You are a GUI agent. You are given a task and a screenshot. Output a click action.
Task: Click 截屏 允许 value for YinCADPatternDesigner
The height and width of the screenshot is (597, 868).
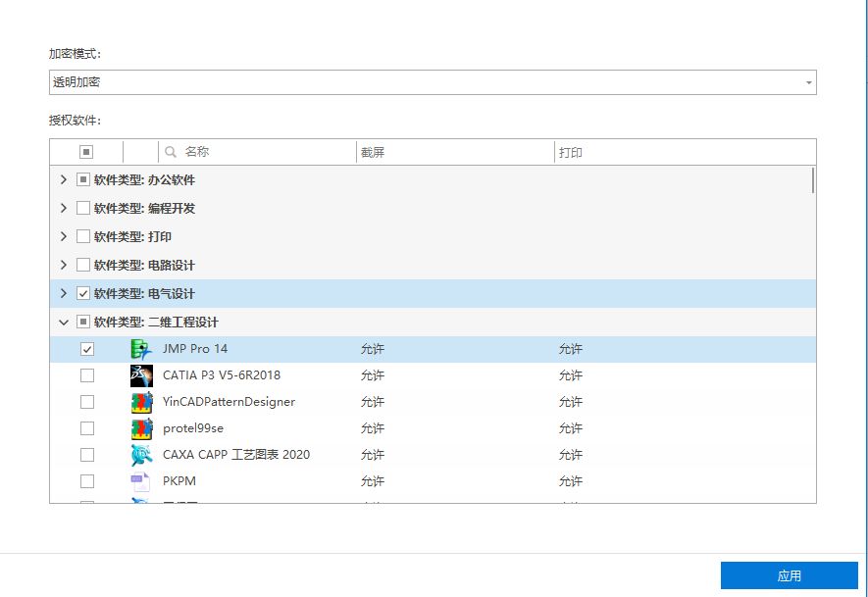[373, 402]
